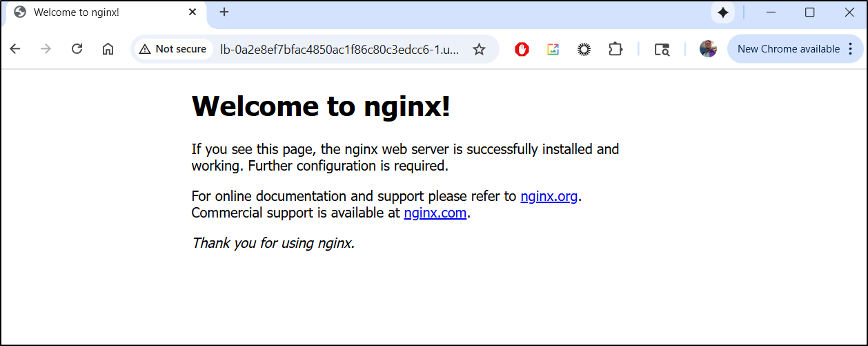Open the red stop-hand ad blocker extension
This screenshot has height=346, width=868.
pyautogui.click(x=522, y=49)
